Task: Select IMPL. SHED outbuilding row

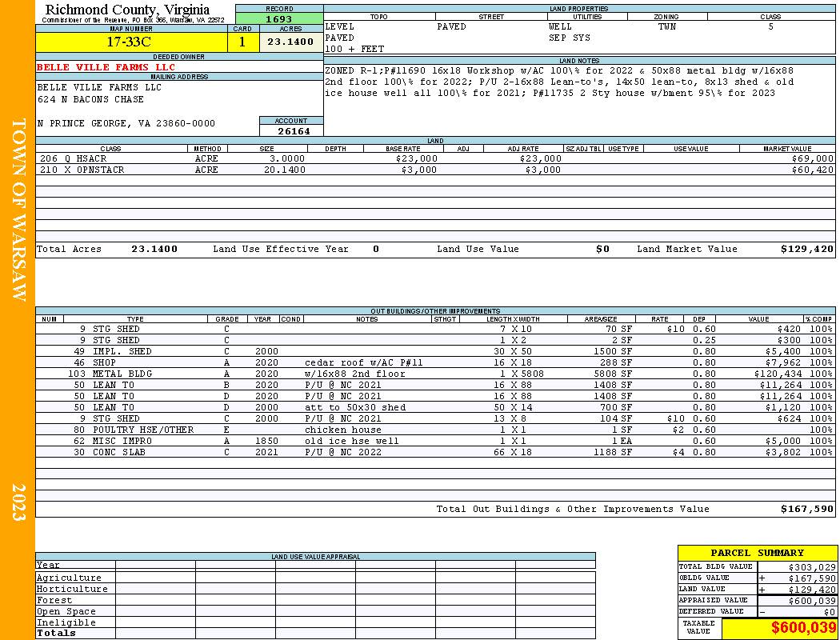Action: [435, 351]
